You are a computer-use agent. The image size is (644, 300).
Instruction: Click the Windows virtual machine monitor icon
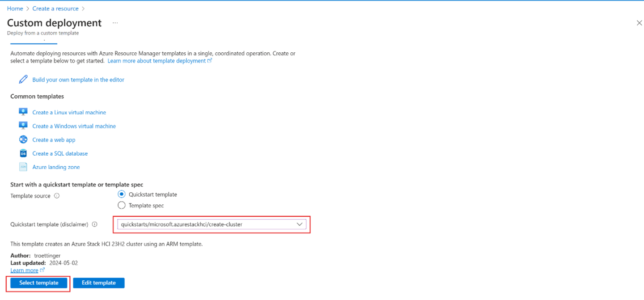coord(23,126)
